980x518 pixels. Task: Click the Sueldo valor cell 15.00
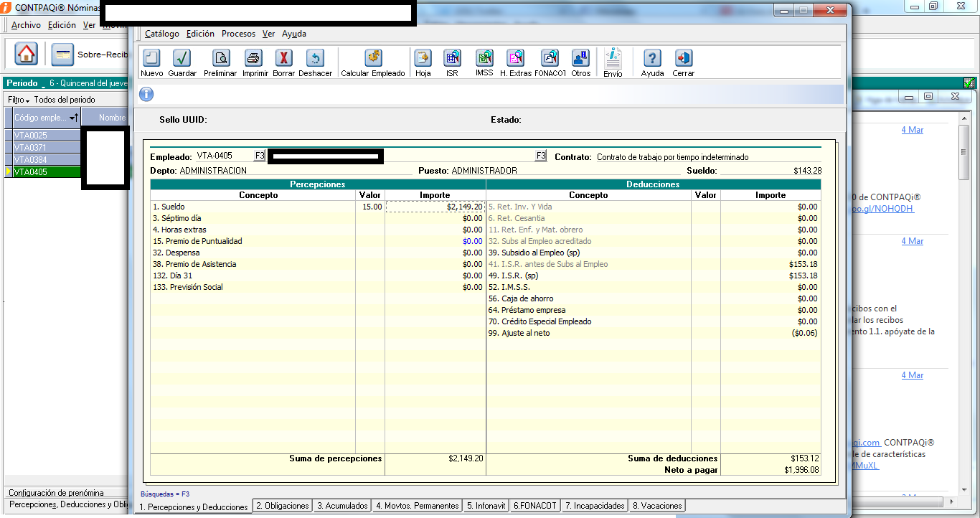[370, 207]
